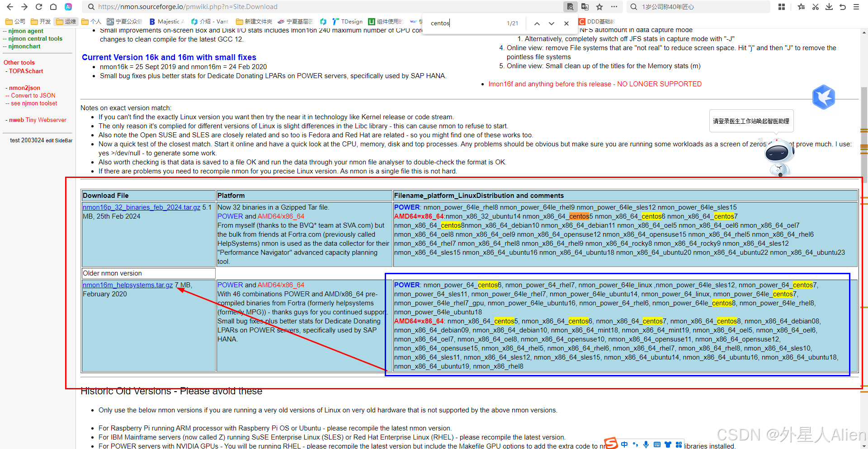Viewport: 868px width, 449px height.
Task: Open the nweb Tiny Webserver link
Action: tap(38, 120)
